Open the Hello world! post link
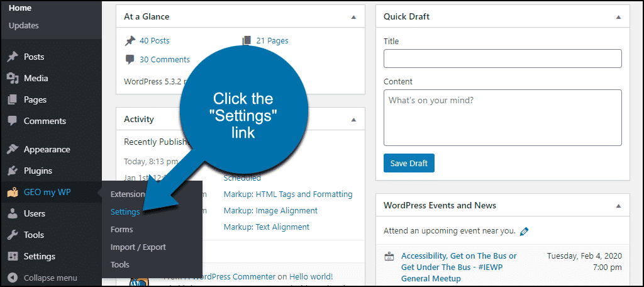 (x=311, y=276)
